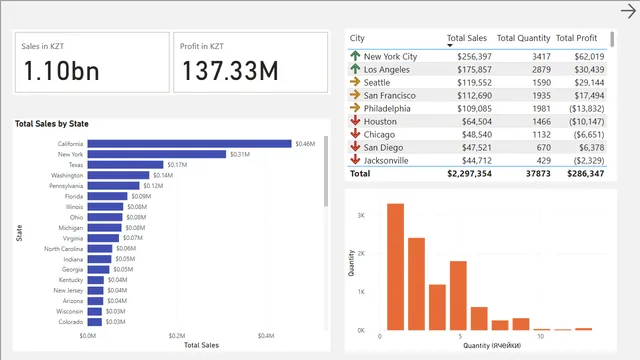The width and height of the screenshot is (640, 360).
Task: Click Philadelphia's ($13,832) profit value
Action: click(586, 109)
